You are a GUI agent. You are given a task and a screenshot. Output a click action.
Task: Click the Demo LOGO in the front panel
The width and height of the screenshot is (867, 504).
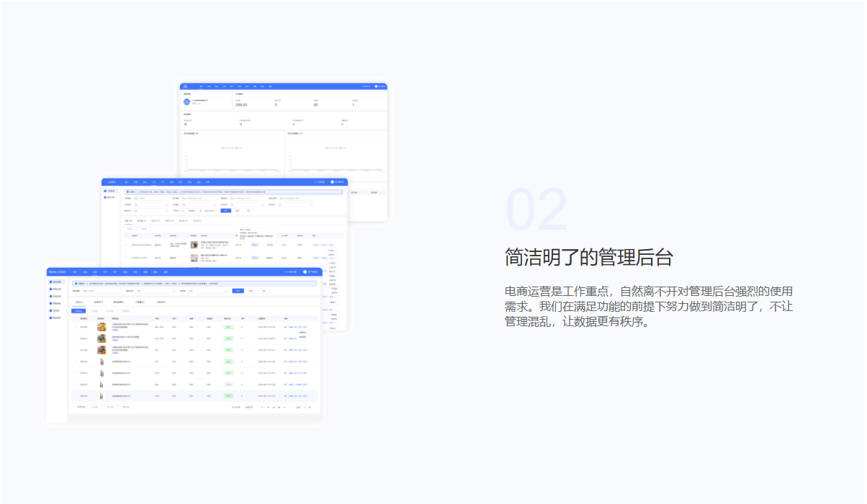point(57,272)
